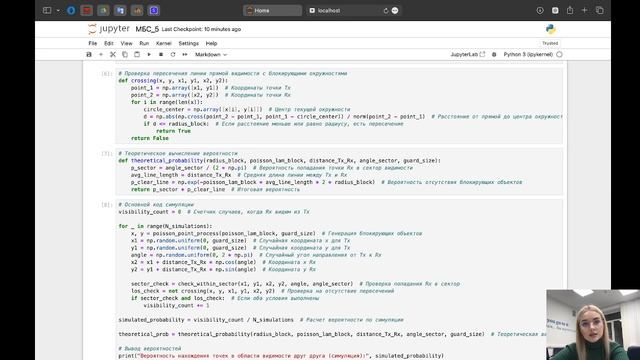This screenshot has width=640, height=360.
Task: Open the Edit menu
Action: click(x=109, y=43)
